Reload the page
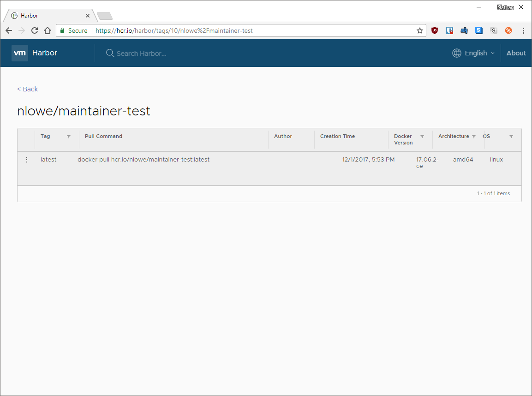Viewport: 532px width, 396px height. tap(35, 30)
